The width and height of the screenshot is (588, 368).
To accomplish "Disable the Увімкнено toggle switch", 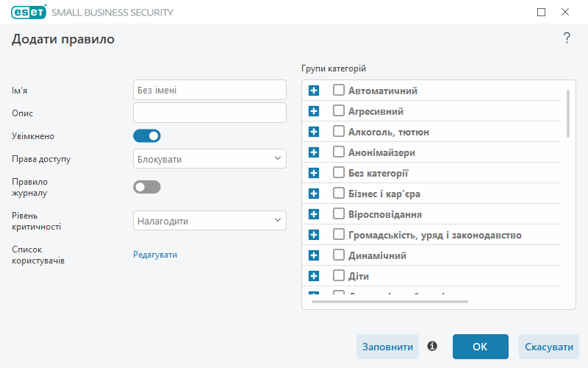I will [x=146, y=136].
